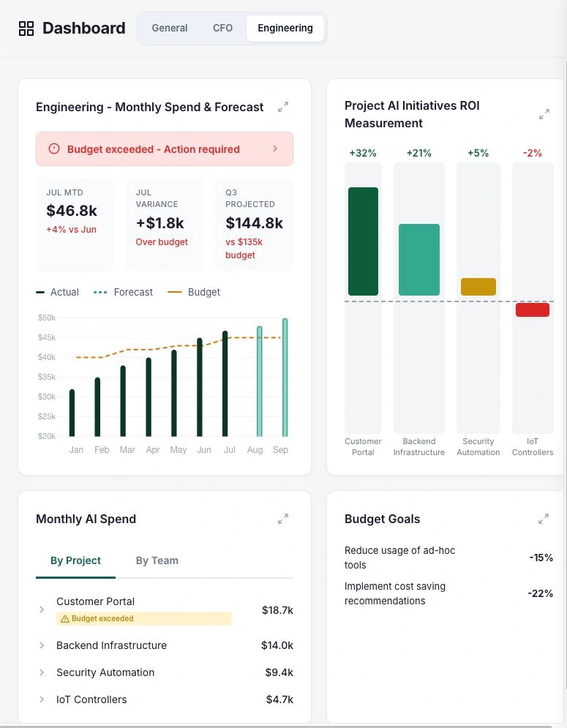This screenshot has width=567, height=728.
Task: Expand the IoT Controllers project row
Action: point(42,699)
